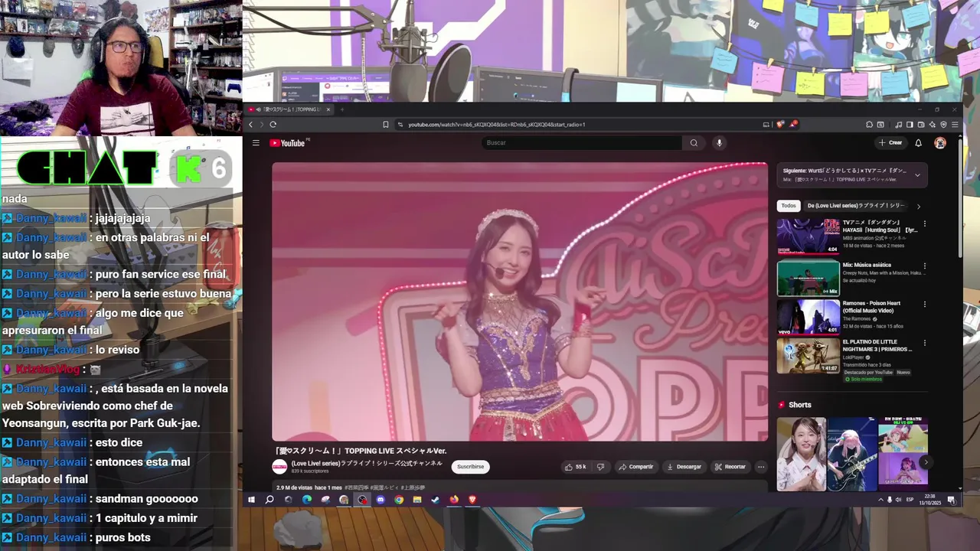Image resolution: width=980 pixels, height=551 pixels.
Task: Open the guitarist Shorts thumbnail
Action: pos(852,454)
